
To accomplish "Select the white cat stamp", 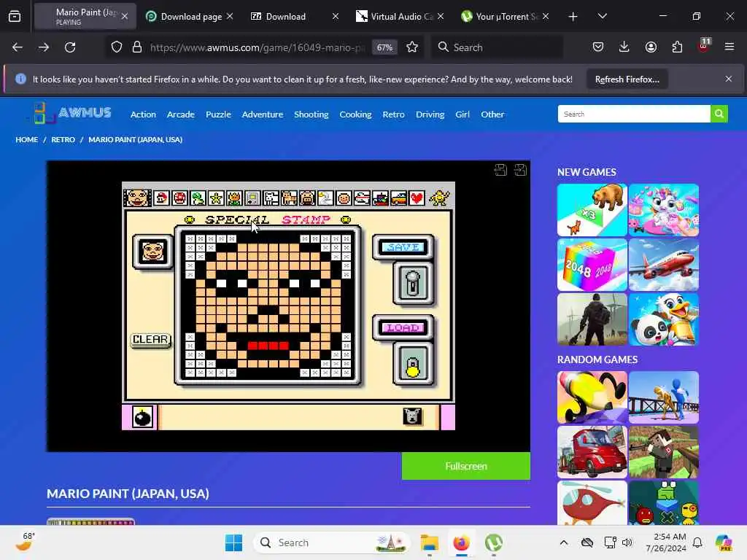I will pos(271,198).
